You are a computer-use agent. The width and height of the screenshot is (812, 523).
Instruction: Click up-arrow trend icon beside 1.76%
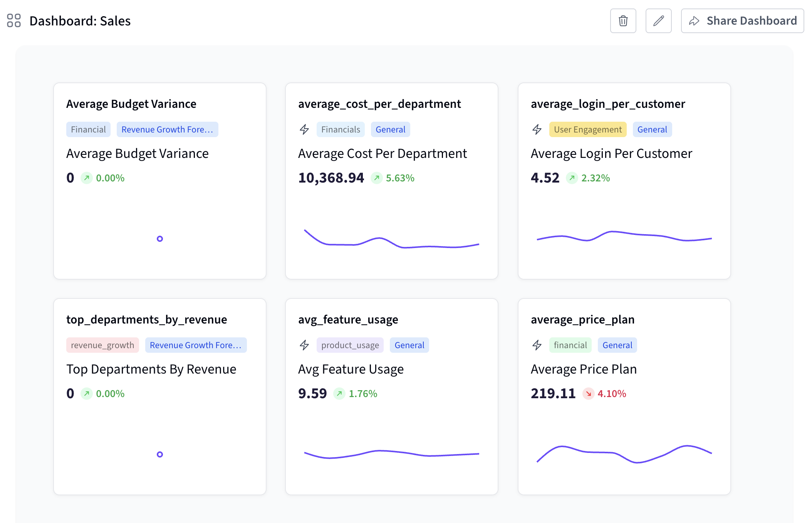point(339,394)
